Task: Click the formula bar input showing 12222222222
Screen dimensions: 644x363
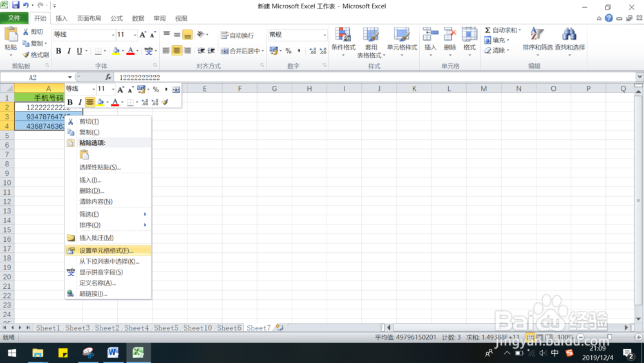Action: click(x=375, y=77)
